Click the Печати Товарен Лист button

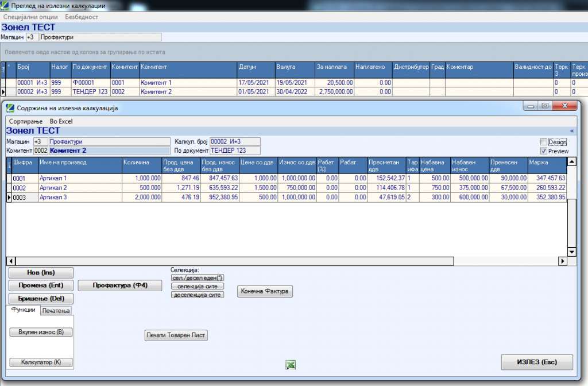click(176, 335)
